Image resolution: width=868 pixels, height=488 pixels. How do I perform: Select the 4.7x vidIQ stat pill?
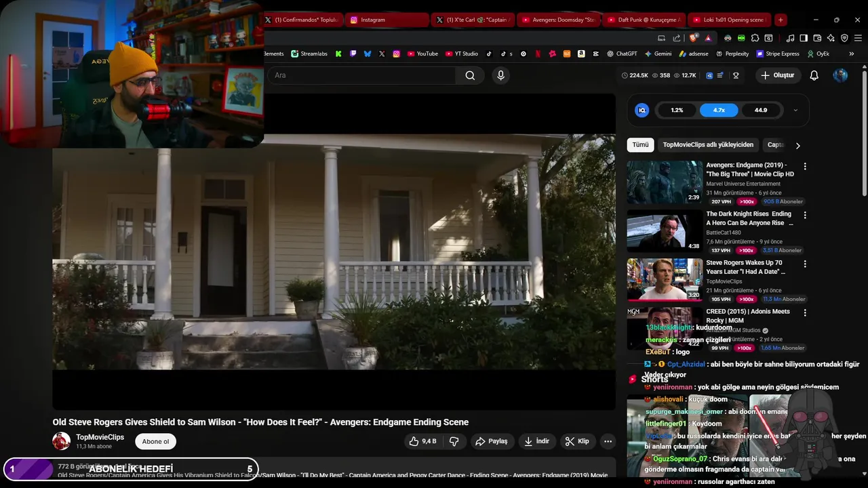pos(719,110)
